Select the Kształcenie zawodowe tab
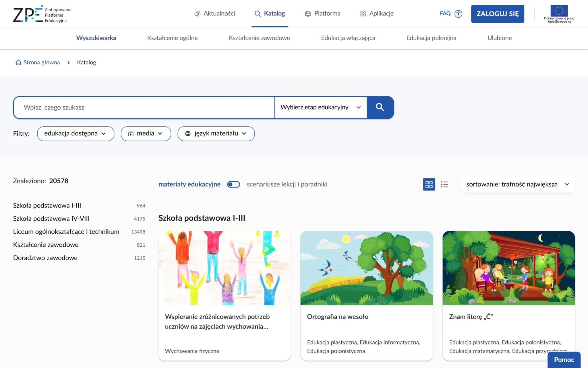This screenshot has width=588, height=368. [x=259, y=38]
